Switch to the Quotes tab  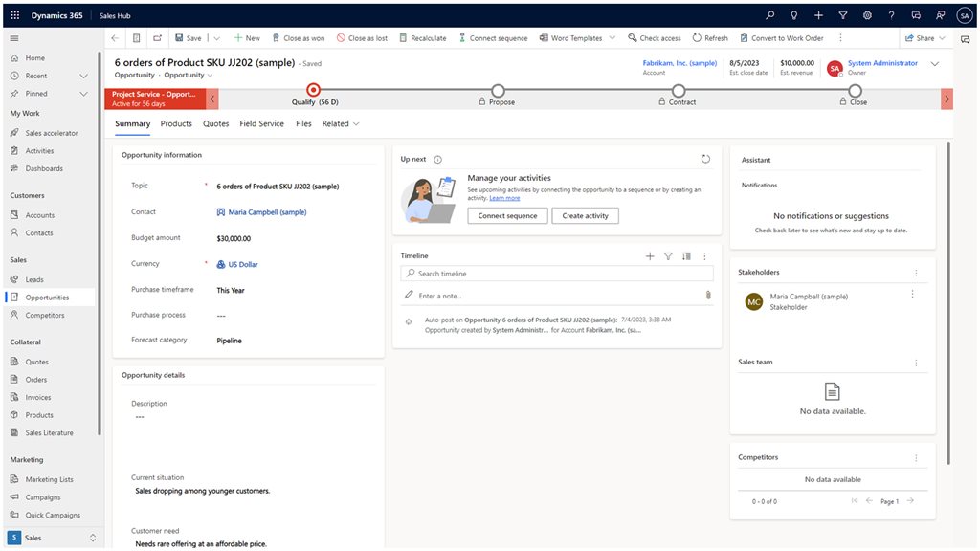click(215, 123)
